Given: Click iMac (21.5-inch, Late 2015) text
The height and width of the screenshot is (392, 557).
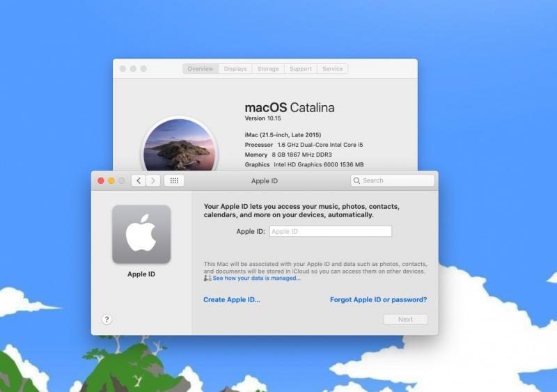Looking at the screenshot, I should coord(283,134).
